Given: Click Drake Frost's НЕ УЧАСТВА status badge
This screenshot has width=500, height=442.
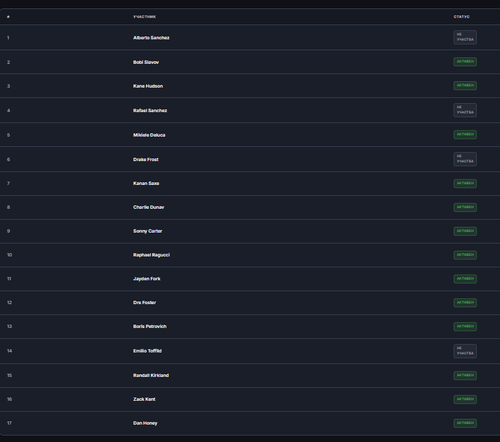Looking at the screenshot, I should tap(465, 159).
